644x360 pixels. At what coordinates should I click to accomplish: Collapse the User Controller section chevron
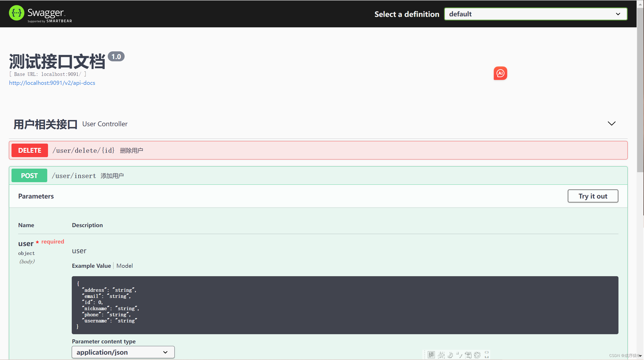tap(611, 124)
